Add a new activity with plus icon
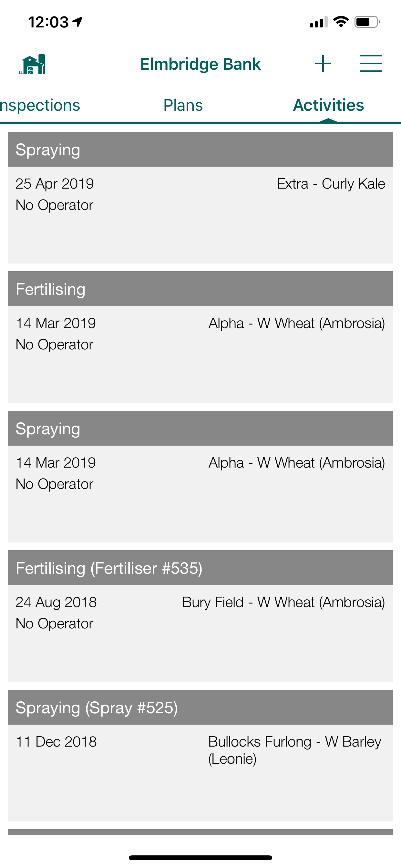Image resolution: width=401 pixels, height=868 pixels. (x=323, y=64)
